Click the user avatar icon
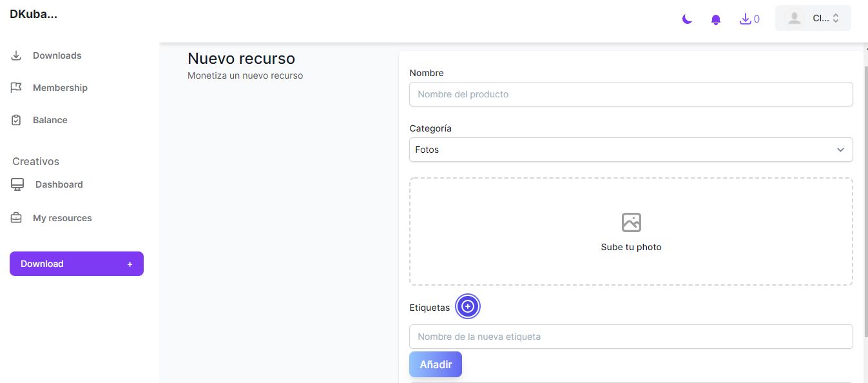The height and width of the screenshot is (383, 868). (x=795, y=19)
